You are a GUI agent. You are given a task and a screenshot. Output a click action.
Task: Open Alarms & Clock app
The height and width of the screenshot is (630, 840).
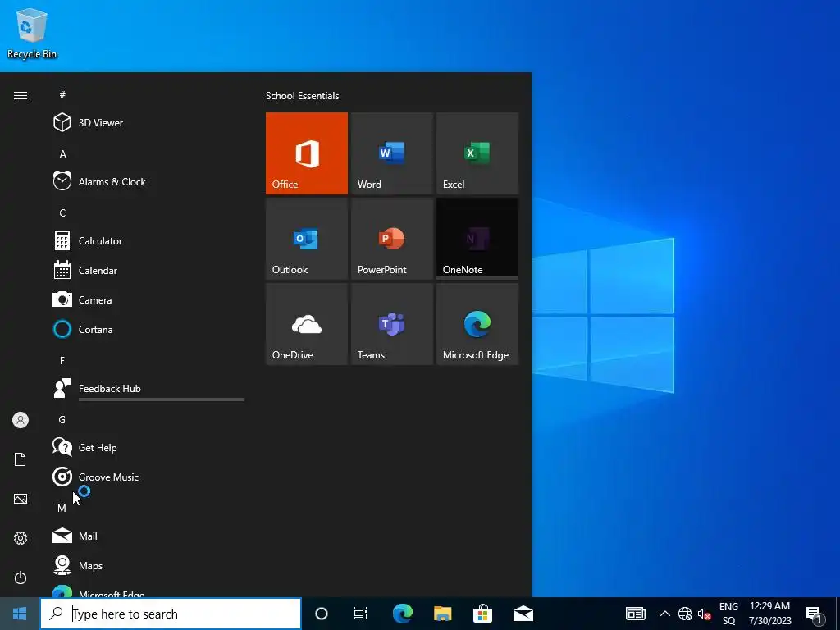(148, 181)
